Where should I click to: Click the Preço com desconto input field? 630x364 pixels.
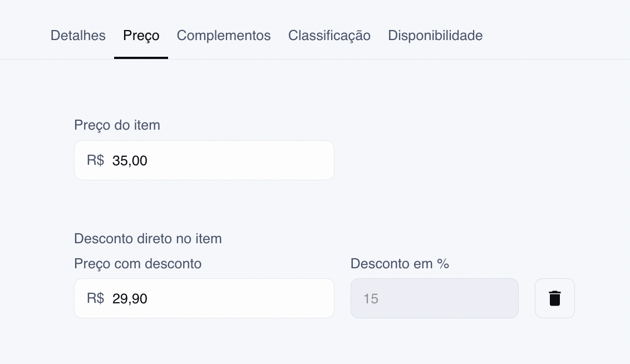click(204, 298)
